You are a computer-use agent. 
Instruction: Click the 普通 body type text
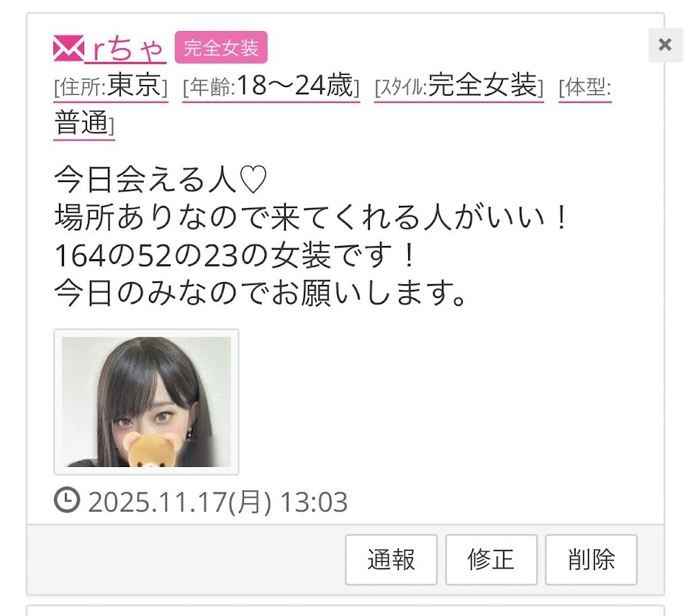pyautogui.click(x=81, y=122)
